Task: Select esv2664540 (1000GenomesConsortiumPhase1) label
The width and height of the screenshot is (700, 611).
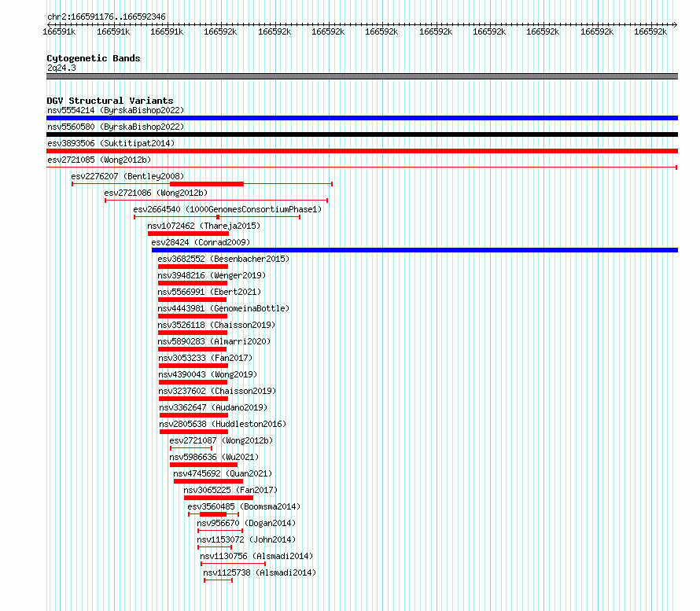Action: click(227, 209)
